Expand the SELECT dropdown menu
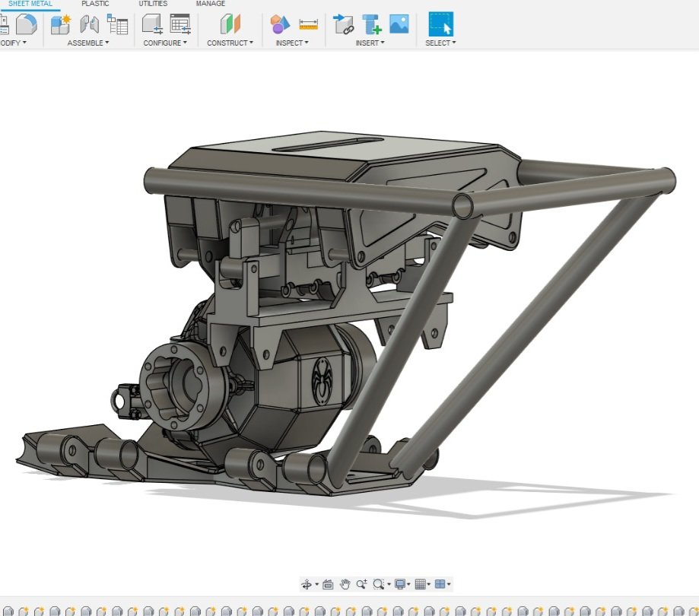Screen dimensions: 699x616 tap(440, 43)
